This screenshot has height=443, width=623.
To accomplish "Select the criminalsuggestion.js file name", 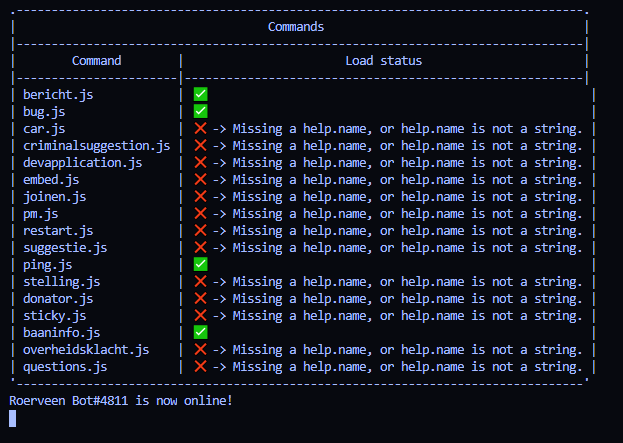I will (x=96, y=145).
